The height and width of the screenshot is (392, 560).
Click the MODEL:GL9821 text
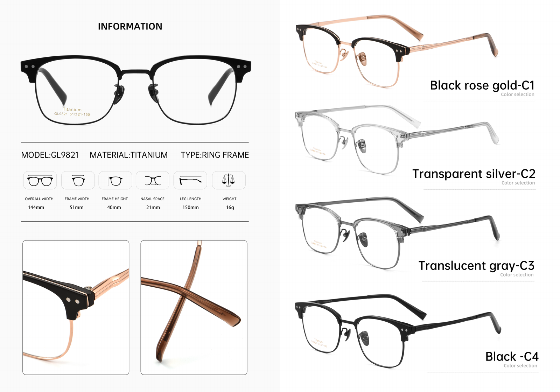point(50,155)
